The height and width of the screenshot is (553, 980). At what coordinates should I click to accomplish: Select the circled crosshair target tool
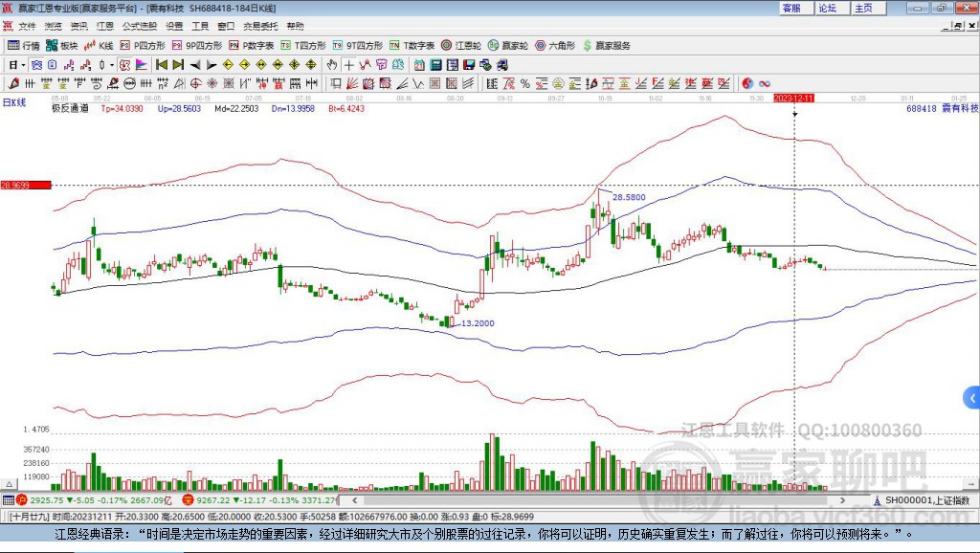(195, 84)
